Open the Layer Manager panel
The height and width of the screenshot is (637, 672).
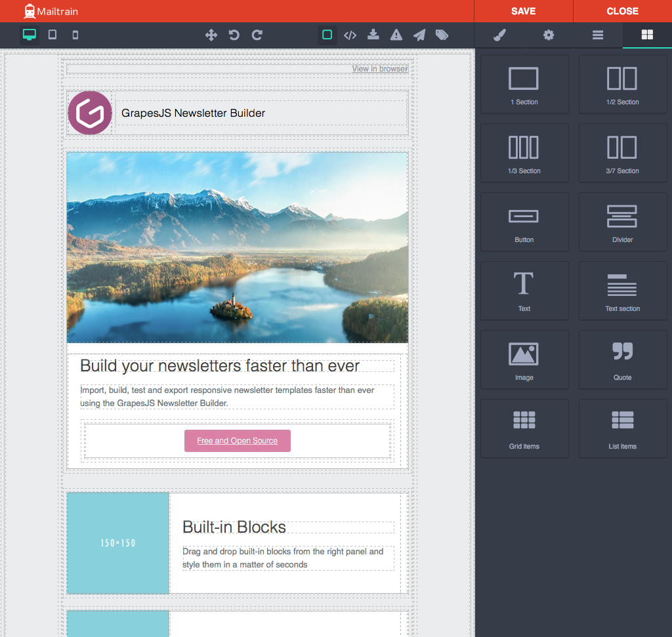click(598, 35)
